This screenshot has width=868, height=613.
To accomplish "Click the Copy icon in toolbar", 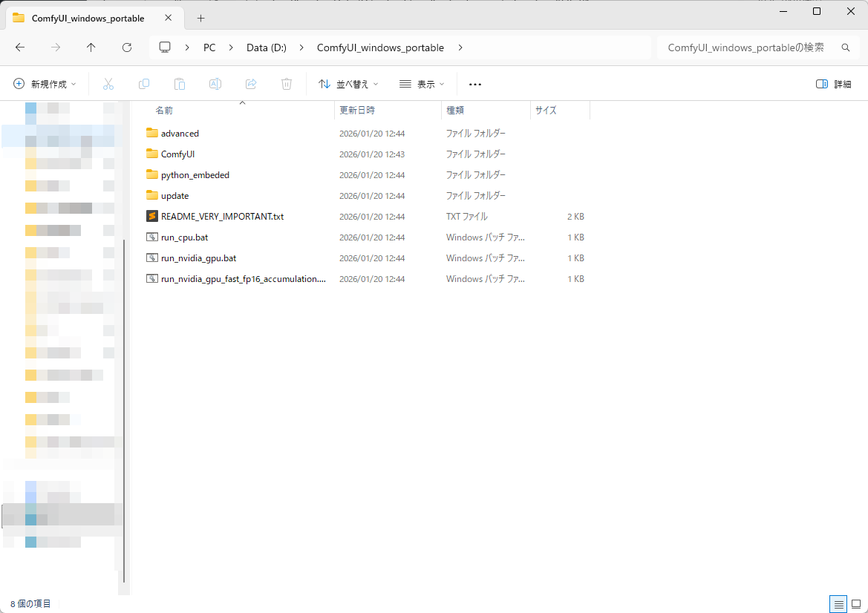I will 144,84.
